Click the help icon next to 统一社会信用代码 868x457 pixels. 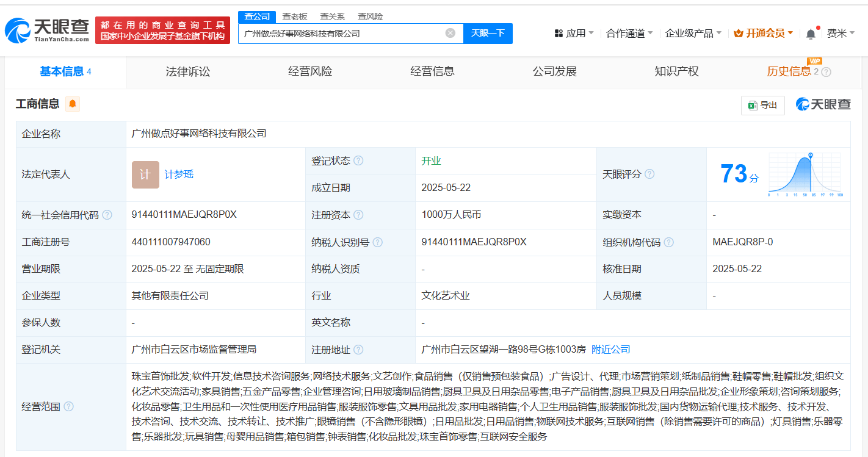[x=107, y=215]
